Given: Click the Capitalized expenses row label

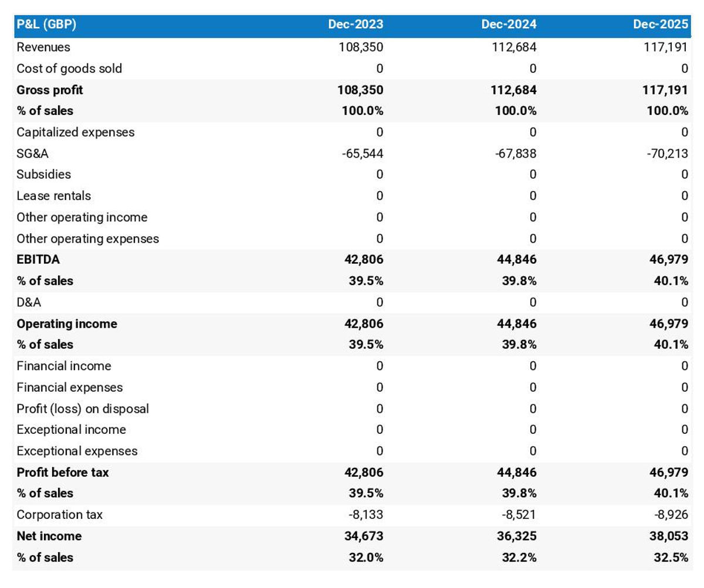Looking at the screenshot, I should [x=75, y=132].
